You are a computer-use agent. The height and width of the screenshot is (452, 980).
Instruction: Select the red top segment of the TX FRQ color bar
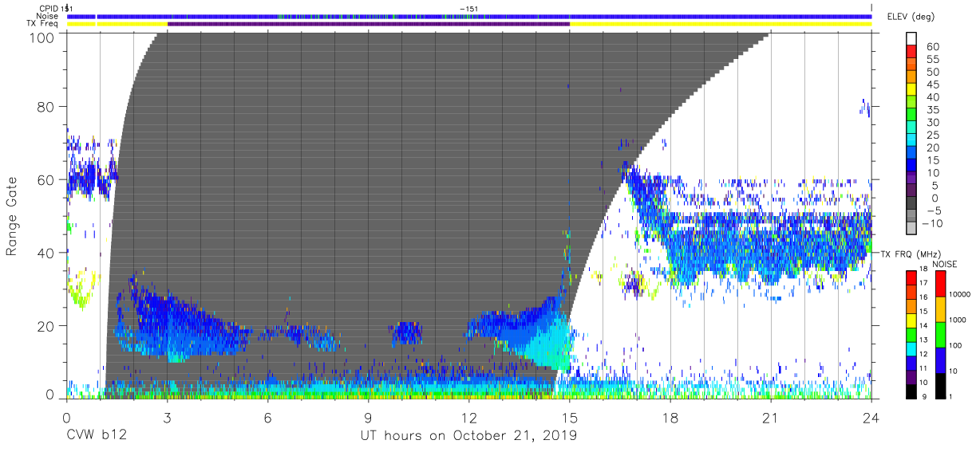pyautogui.click(x=911, y=278)
